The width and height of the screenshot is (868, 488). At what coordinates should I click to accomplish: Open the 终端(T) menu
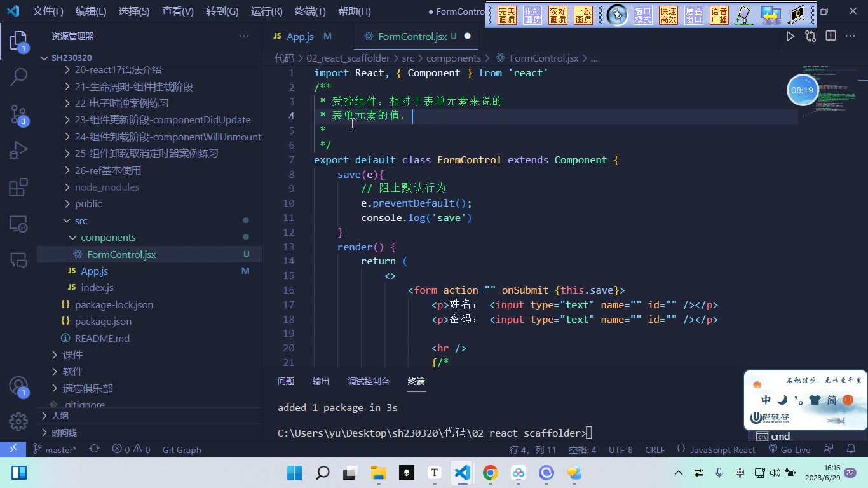310,11
